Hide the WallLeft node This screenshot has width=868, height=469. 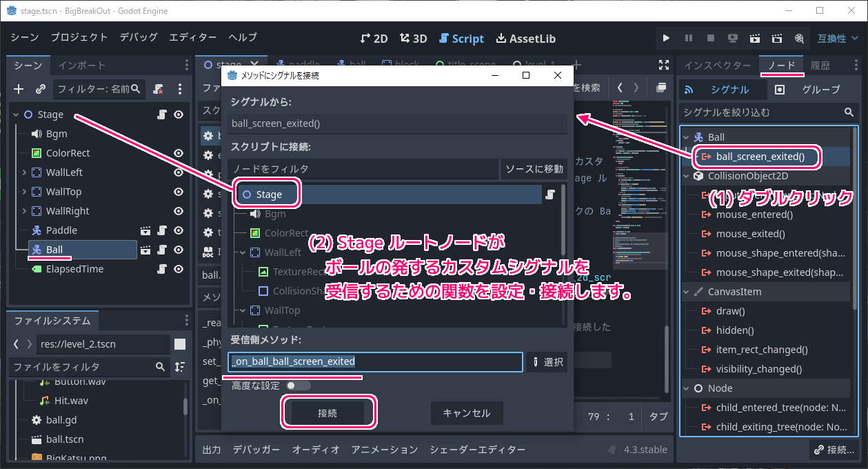pyautogui.click(x=179, y=172)
